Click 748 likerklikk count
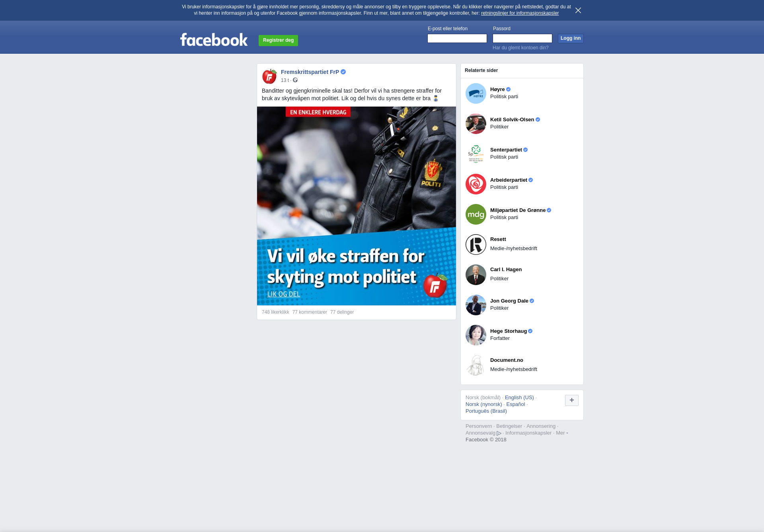Viewport: 764px width, 532px height. pos(275,312)
